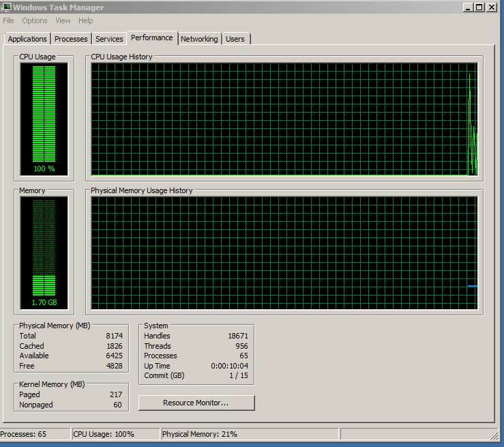Select the Performance tab
Image resolution: width=504 pixels, height=447 pixels.
pos(151,38)
